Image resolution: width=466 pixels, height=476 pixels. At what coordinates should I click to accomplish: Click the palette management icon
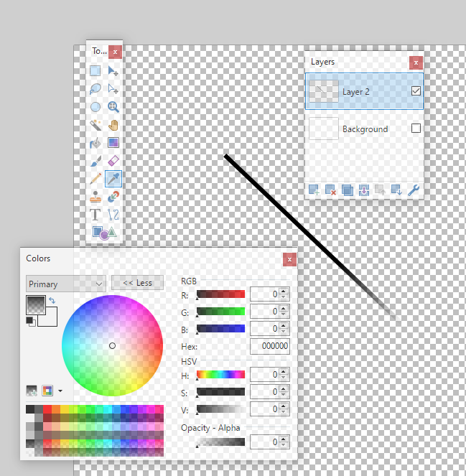[x=47, y=391]
